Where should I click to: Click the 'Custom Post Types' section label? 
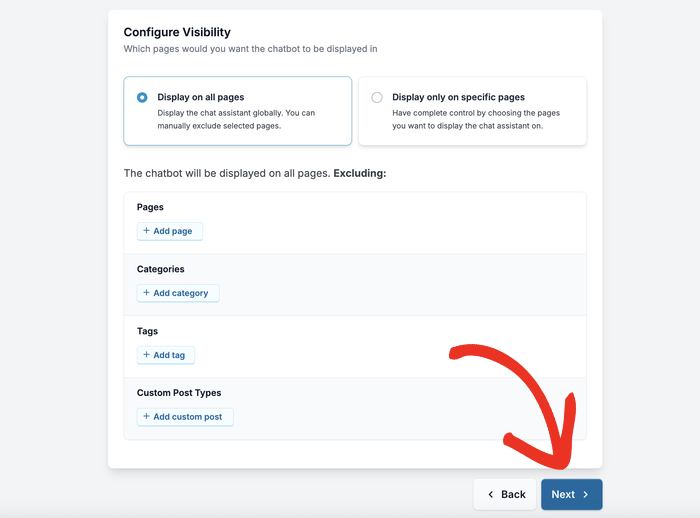[x=179, y=393]
